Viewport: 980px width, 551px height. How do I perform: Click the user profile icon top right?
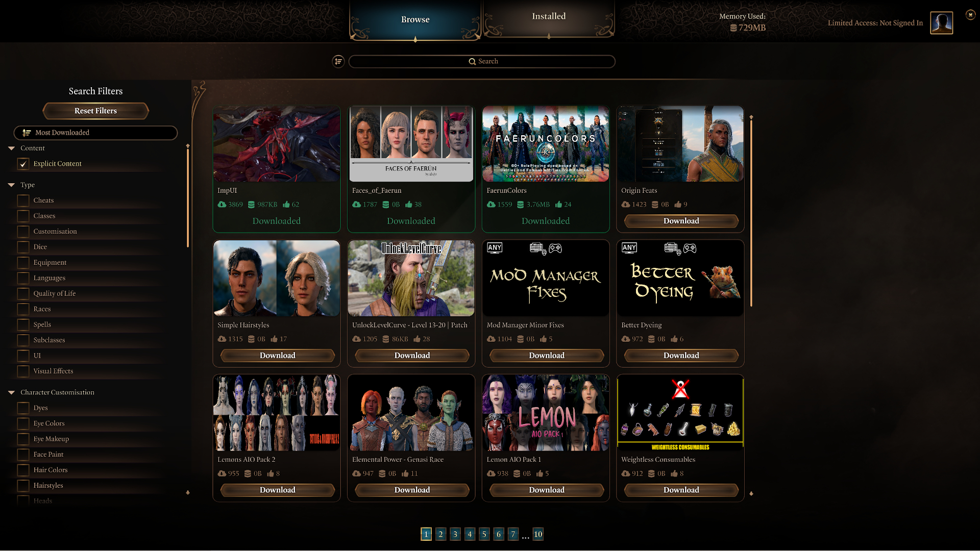[942, 22]
